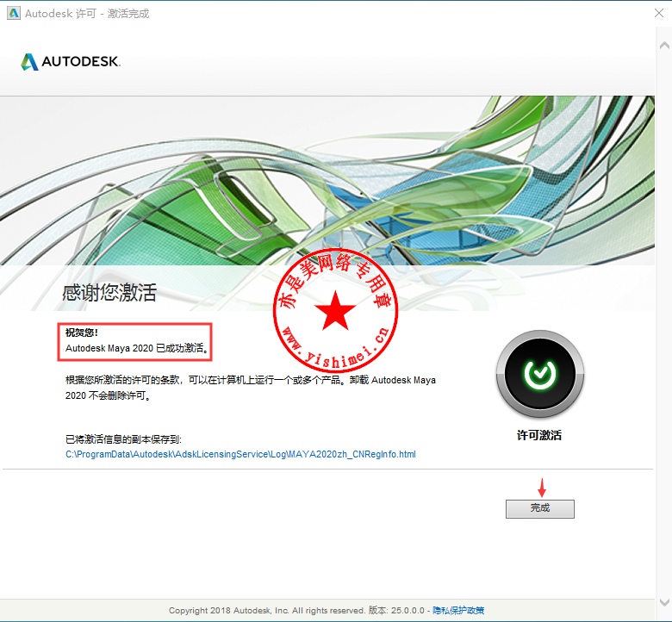Select the 感谢您激活 heading text
Image resolution: width=672 pixels, height=622 pixels.
tap(109, 292)
